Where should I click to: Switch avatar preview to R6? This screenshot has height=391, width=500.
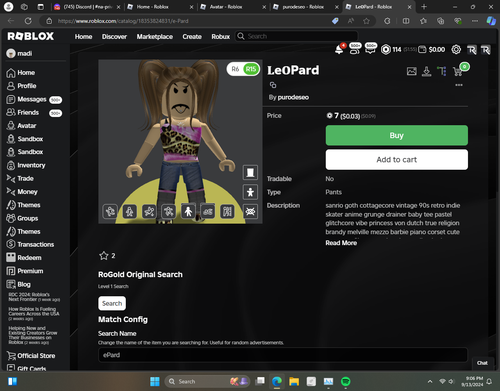235,69
